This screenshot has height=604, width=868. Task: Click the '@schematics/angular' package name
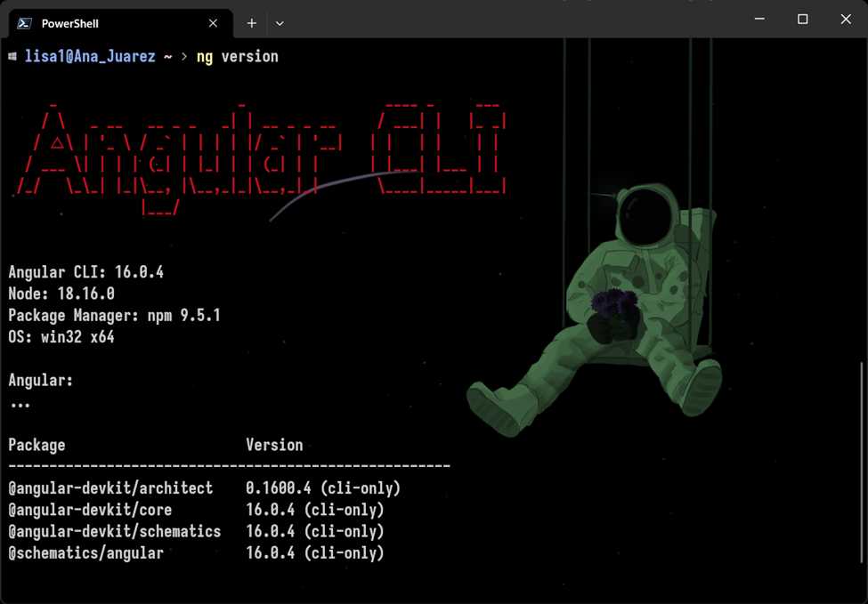(x=85, y=553)
